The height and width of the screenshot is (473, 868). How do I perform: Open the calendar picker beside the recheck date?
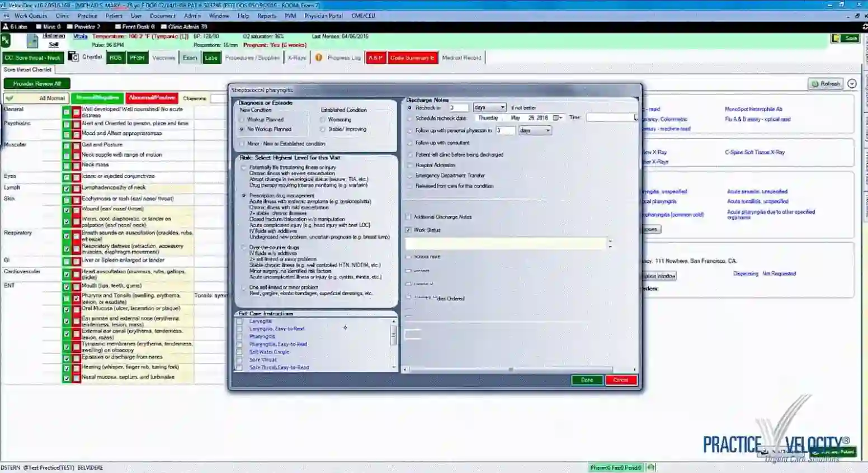point(556,117)
